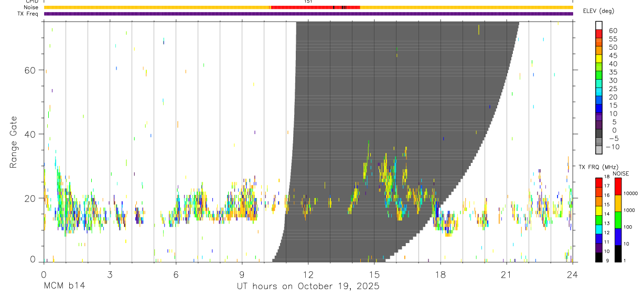Click the 'TX Freq' strip label
Screen dimensions: 644x297
tap(28, 14)
